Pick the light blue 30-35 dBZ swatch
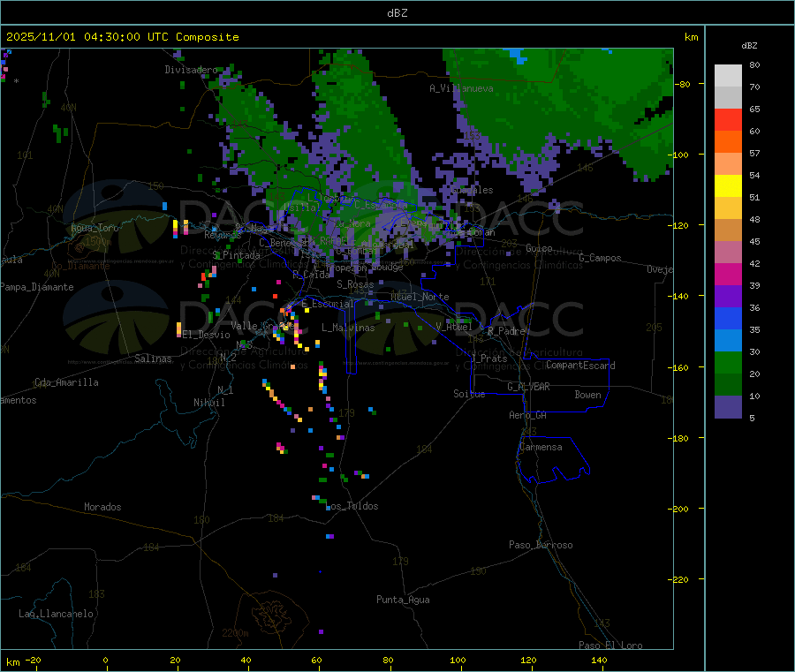Screen dimensions: 795x672 [x=728, y=340]
